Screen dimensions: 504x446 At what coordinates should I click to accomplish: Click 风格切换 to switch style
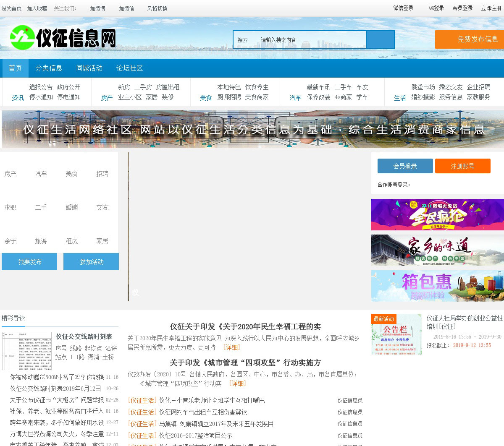pos(157,8)
